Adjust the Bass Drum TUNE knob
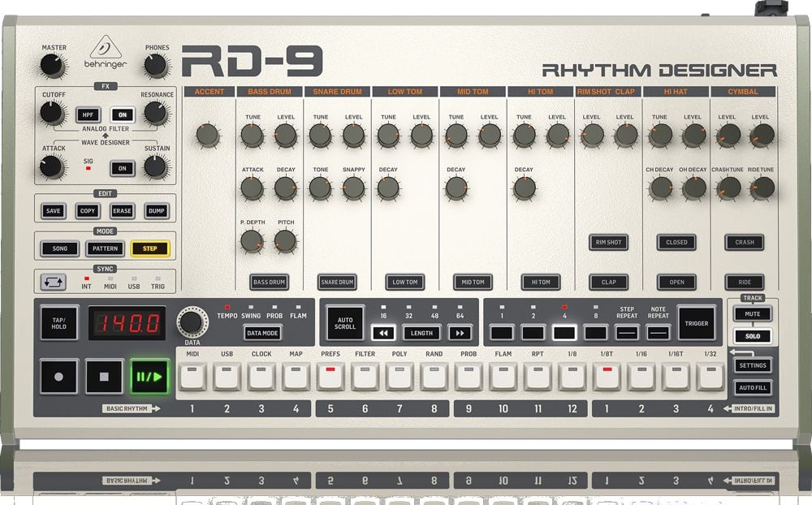The width and height of the screenshot is (812, 505). click(x=253, y=136)
